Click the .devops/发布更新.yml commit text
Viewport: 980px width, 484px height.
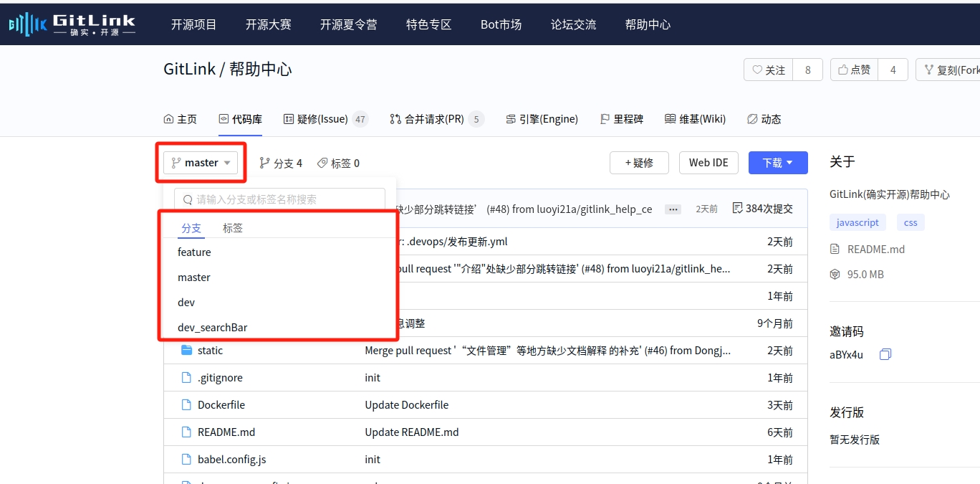[453, 242]
